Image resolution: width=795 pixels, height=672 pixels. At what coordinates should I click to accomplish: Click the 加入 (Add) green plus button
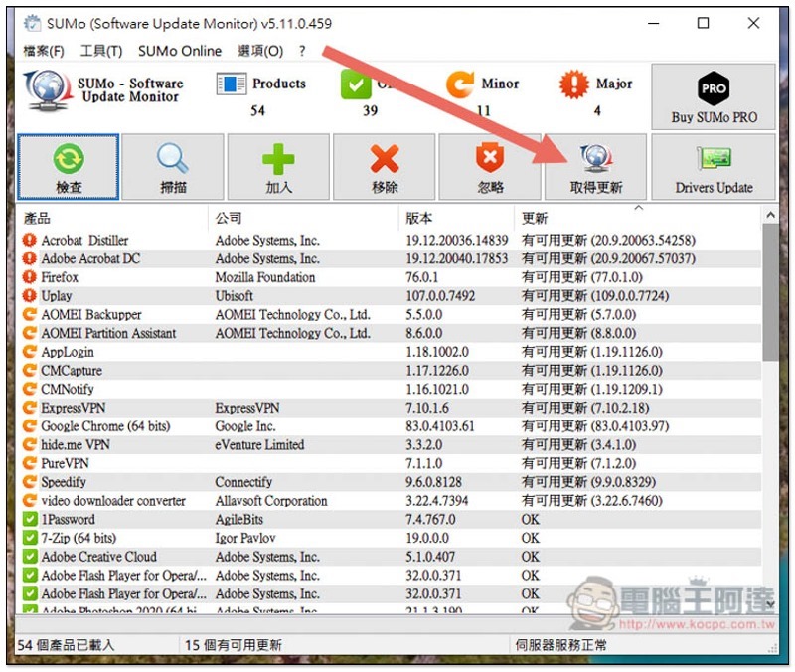coord(278,167)
